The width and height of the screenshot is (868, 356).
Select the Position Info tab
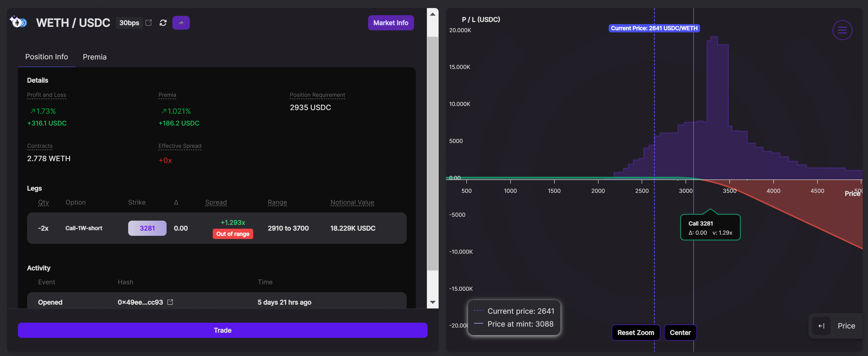(x=46, y=57)
